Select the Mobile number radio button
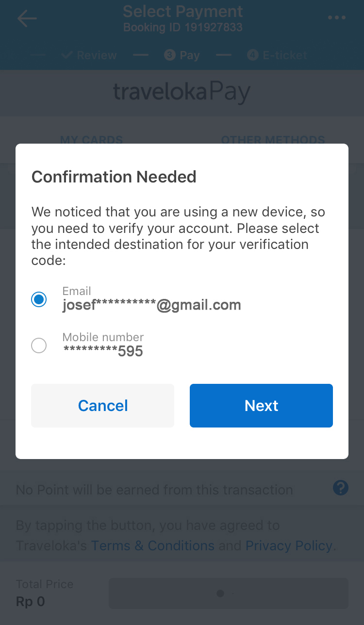This screenshot has width=364, height=625. [x=39, y=345]
